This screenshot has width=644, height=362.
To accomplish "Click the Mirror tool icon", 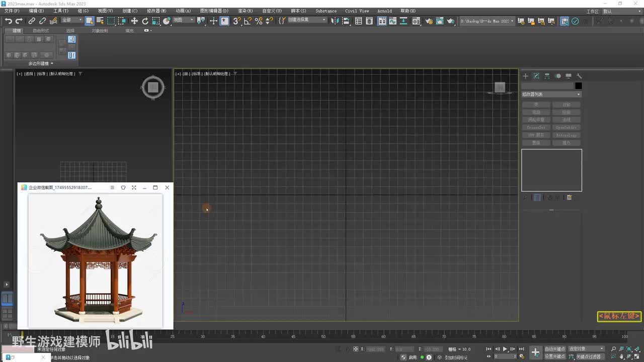I will click(x=336, y=21).
